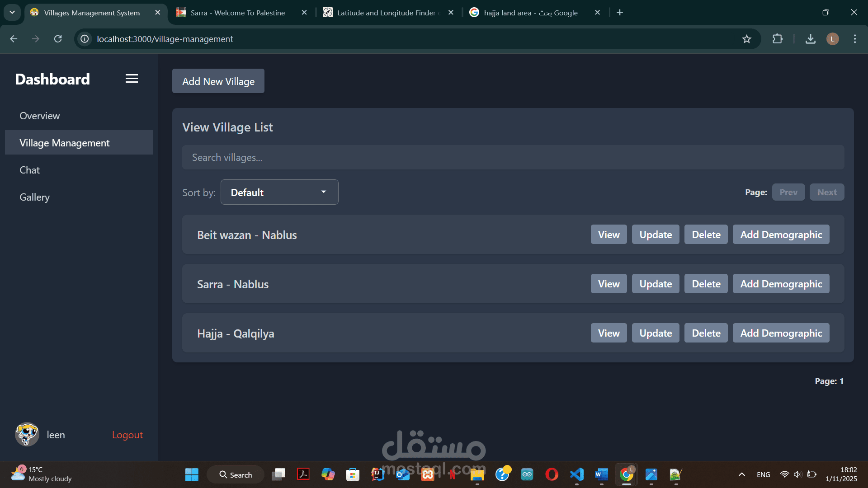Focus the Search villages input field
868x488 pixels.
pyautogui.click(x=513, y=157)
